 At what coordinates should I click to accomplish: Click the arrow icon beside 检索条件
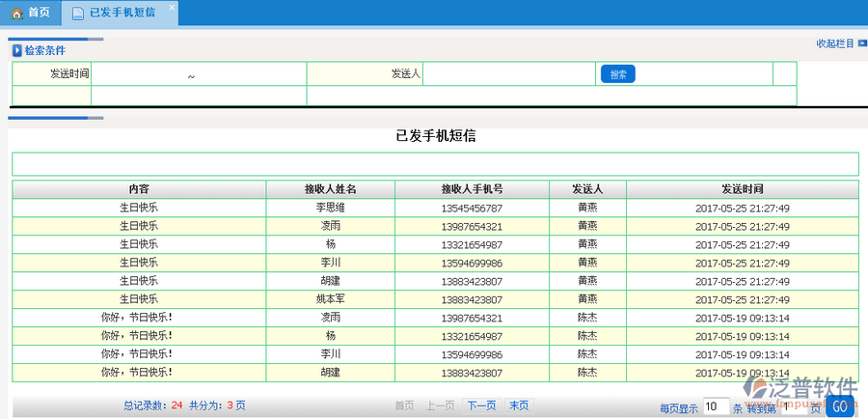coord(16,50)
